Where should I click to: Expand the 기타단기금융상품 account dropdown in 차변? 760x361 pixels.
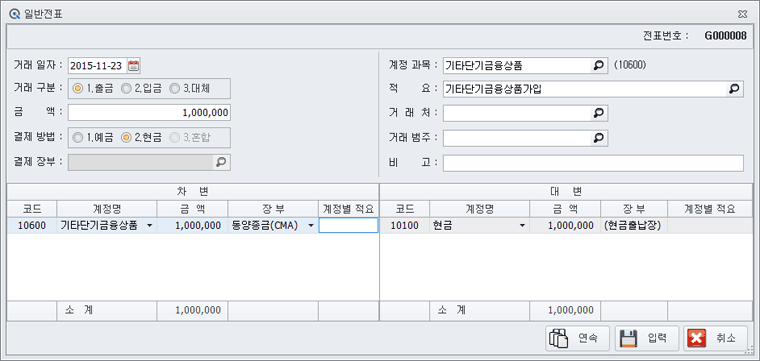pos(149,226)
